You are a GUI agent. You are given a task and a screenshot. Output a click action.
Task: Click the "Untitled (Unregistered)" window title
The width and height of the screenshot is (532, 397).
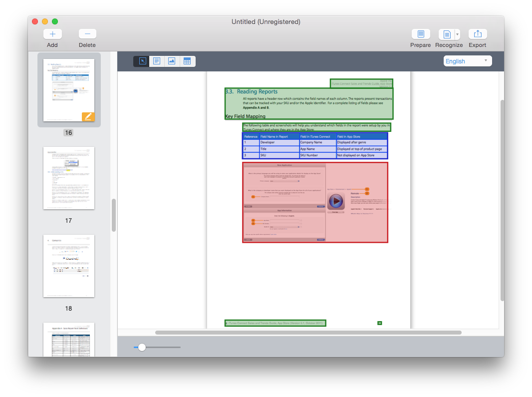click(x=266, y=22)
